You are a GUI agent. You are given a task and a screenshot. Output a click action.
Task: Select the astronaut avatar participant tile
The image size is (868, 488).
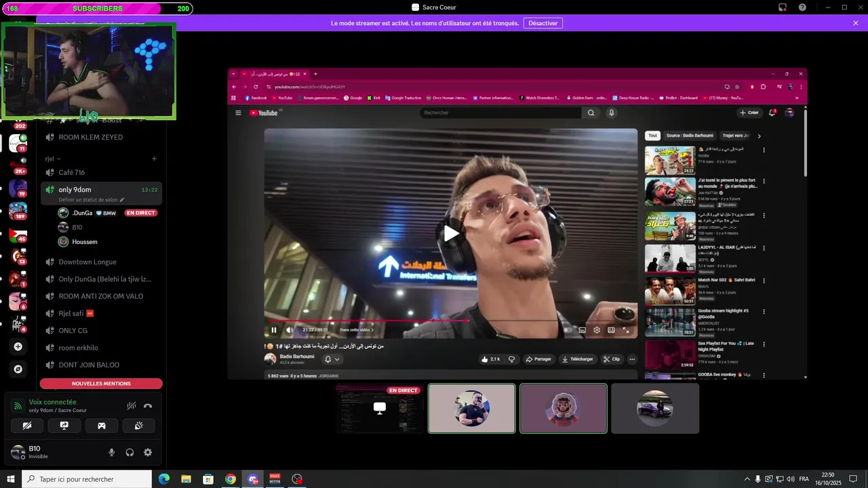(x=564, y=408)
